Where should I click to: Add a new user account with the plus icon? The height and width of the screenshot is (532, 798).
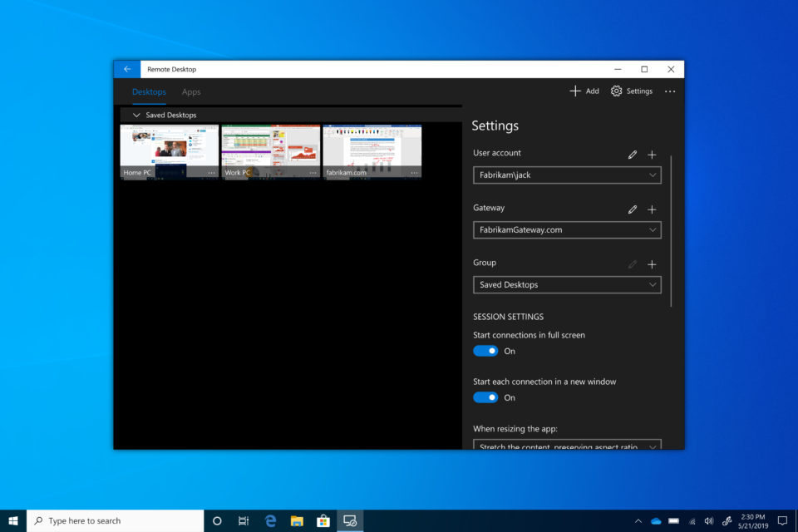pyautogui.click(x=652, y=155)
